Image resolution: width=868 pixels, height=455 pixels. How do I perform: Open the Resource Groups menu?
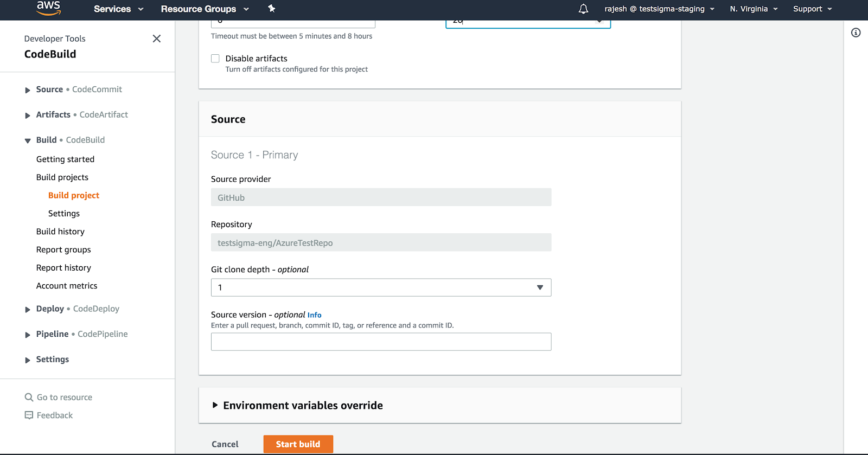click(x=205, y=9)
